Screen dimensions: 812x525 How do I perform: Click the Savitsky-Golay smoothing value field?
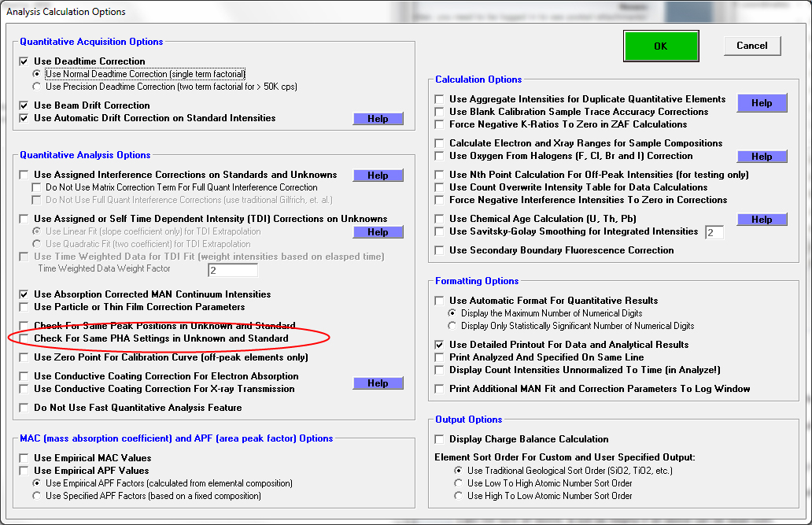click(x=714, y=232)
